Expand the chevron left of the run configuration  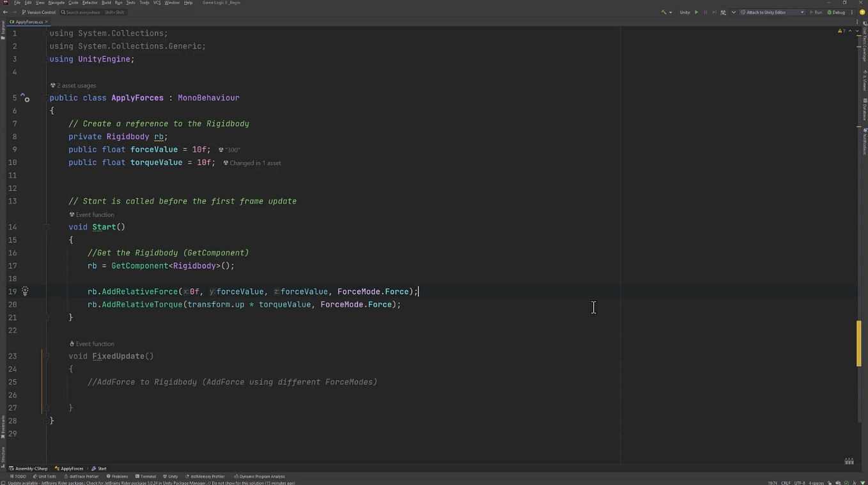(x=733, y=12)
